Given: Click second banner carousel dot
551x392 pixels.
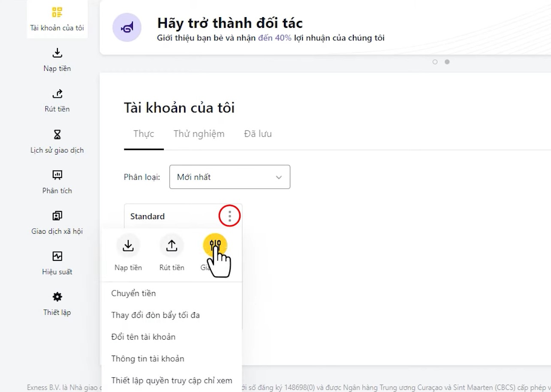Looking at the screenshot, I should 447,62.
